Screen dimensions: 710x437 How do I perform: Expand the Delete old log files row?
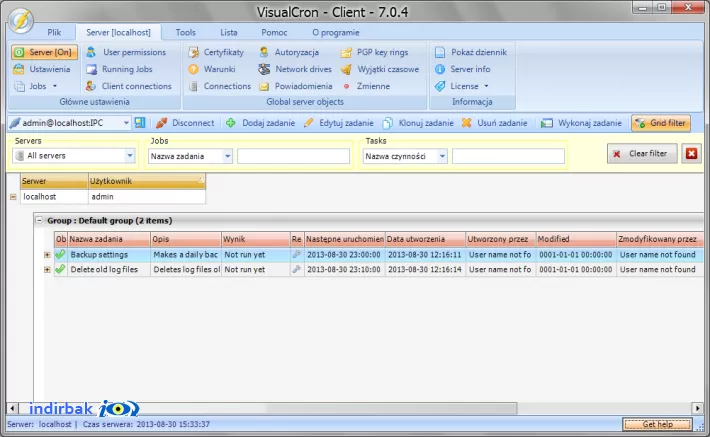[x=47, y=269]
